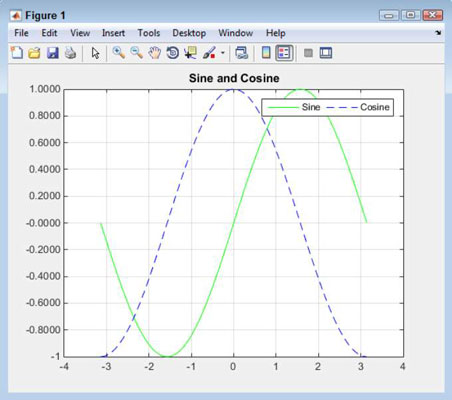Open the Insert menu
Viewport: 452px width, 400px height.
tap(113, 33)
